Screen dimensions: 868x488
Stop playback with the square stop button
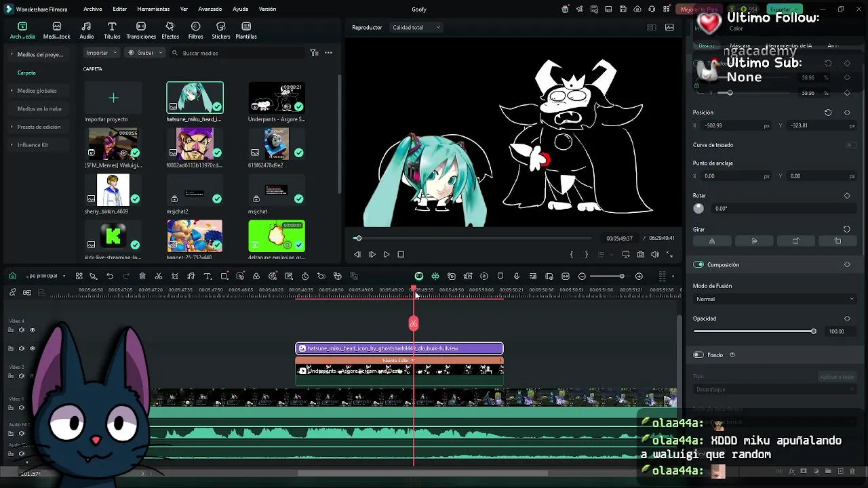coord(401,254)
